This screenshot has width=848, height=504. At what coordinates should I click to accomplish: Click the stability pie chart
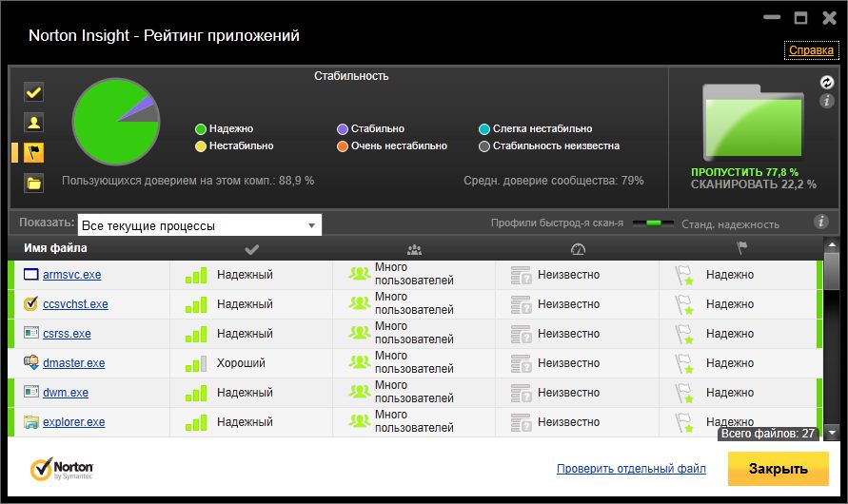[116, 122]
